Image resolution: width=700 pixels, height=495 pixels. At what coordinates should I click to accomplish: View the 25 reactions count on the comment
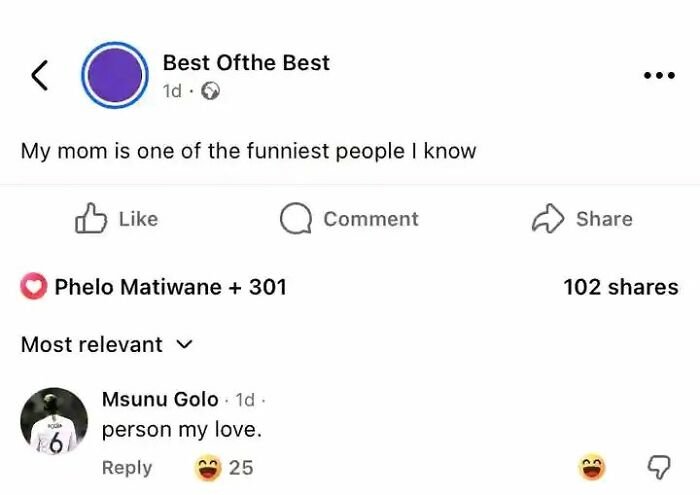coord(241,467)
